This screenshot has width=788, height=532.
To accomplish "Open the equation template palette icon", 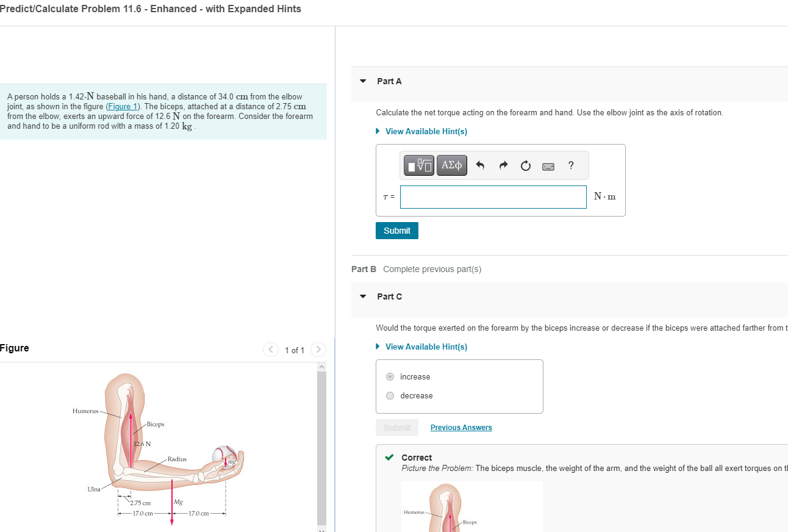I will coord(418,165).
